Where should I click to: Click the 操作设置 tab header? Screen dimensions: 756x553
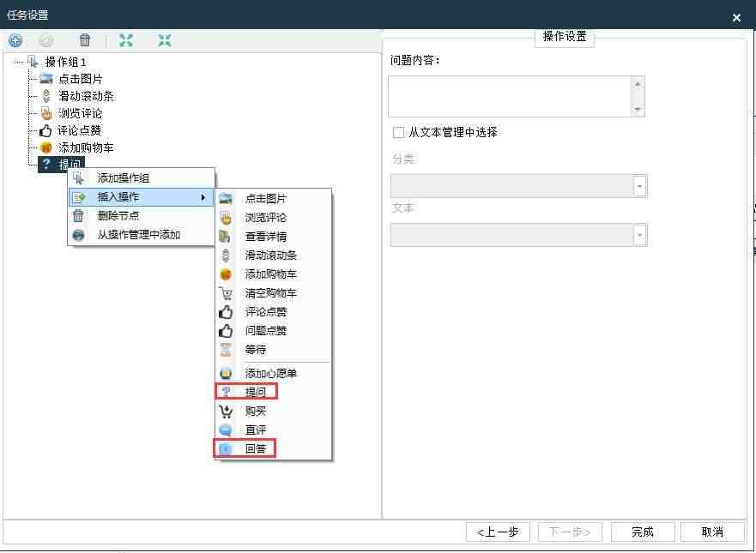pyautogui.click(x=565, y=37)
